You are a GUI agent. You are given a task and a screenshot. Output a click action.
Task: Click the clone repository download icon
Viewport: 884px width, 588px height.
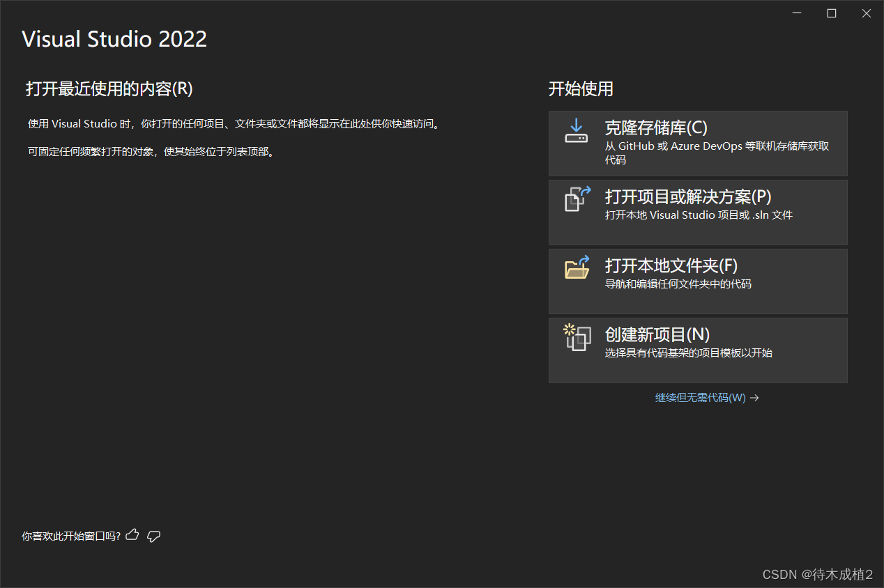pos(576,131)
